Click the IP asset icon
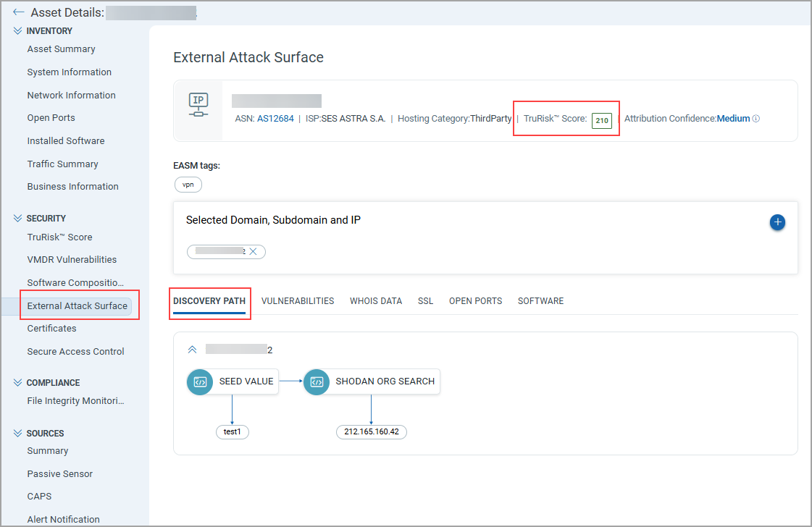Viewport: 812px width, 527px height. [198, 104]
